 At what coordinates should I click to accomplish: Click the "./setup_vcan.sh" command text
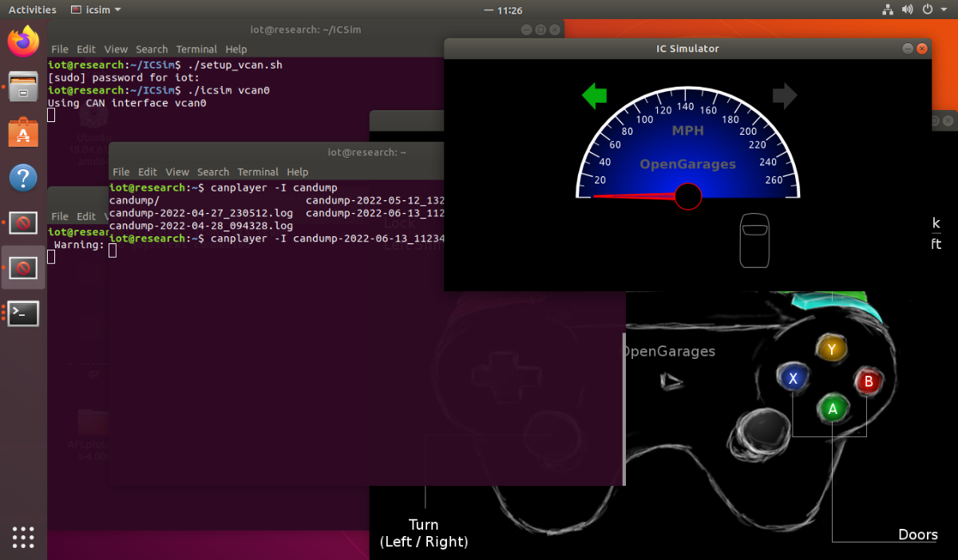235,65
